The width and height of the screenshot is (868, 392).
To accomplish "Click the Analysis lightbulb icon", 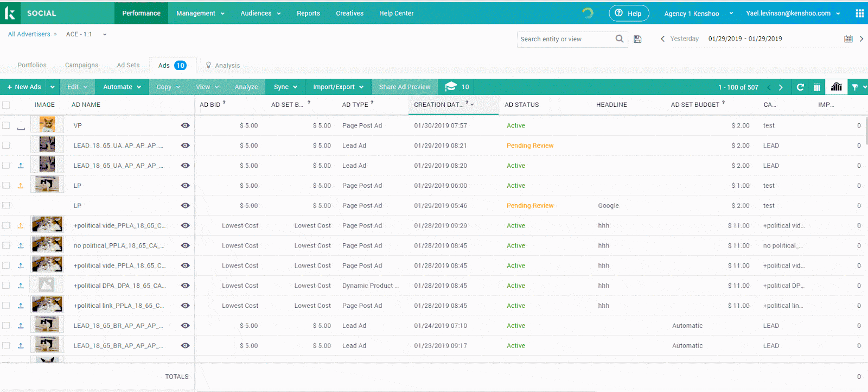I will 208,65.
